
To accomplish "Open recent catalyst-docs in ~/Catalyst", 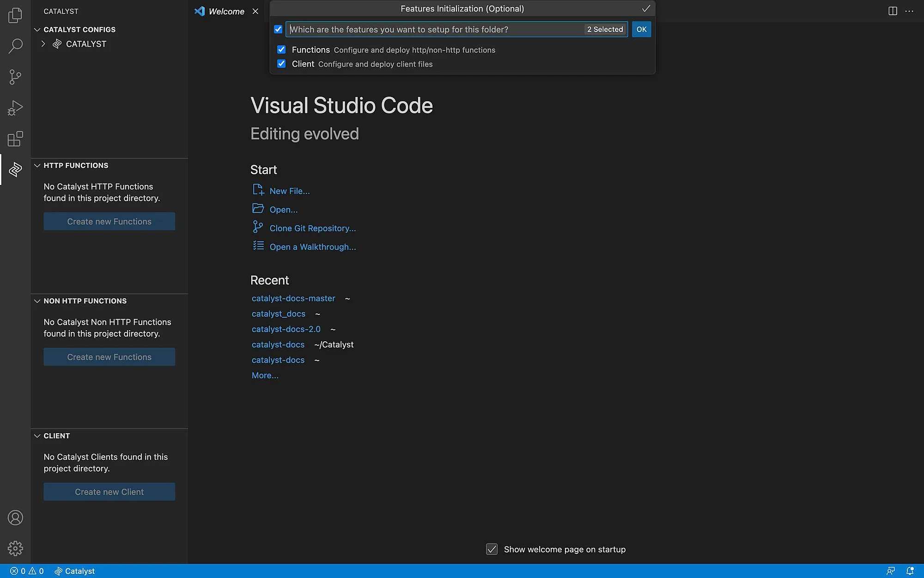I will point(278,344).
